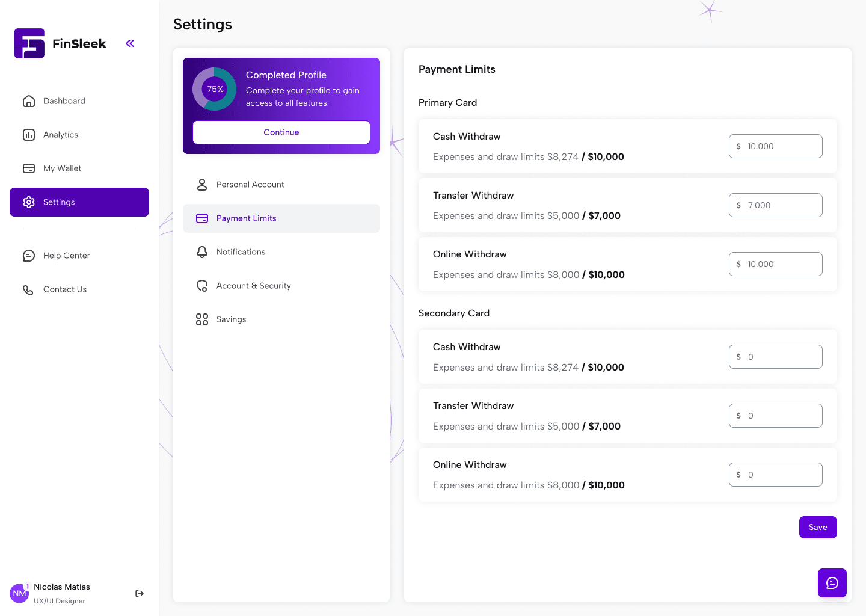Open My Wallet via the card icon
The height and width of the screenshot is (616, 866).
29,168
